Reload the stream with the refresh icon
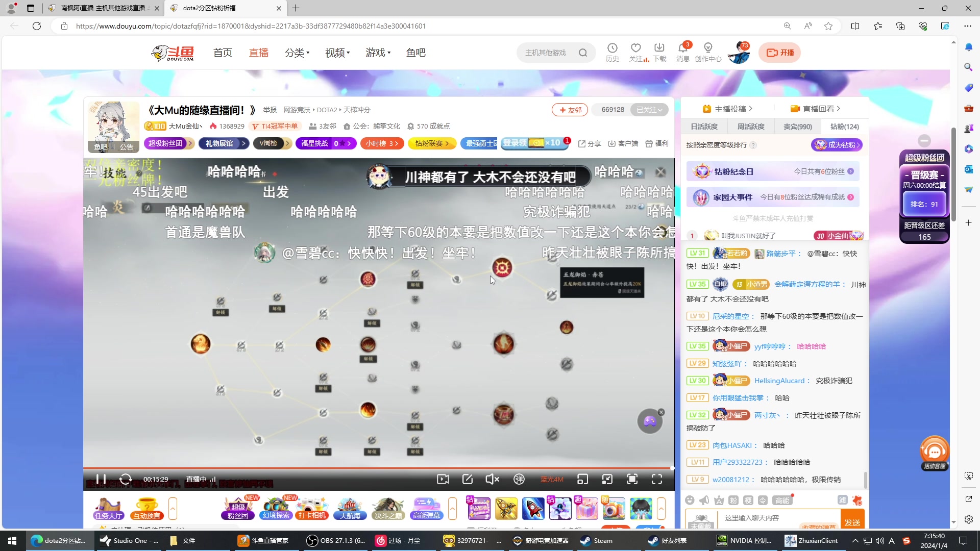The height and width of the screenshot is (551, 980). pyautogui.click(x=126, y=479)
